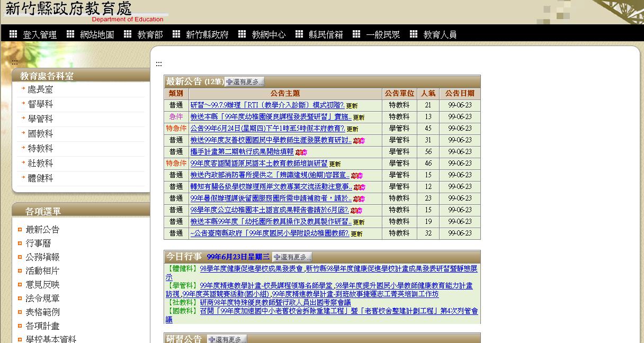
Task: Open 督學科 department page
Action: pos(40,104)
